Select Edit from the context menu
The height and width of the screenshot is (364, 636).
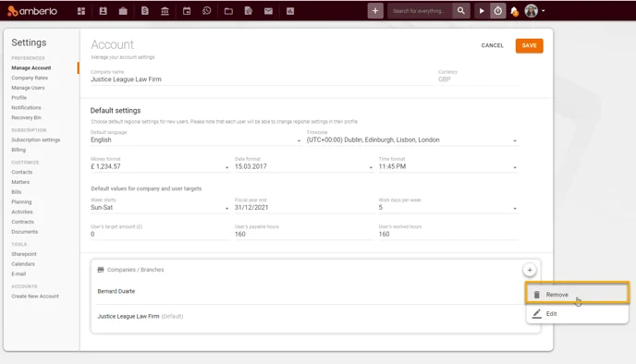click(577, 314)
